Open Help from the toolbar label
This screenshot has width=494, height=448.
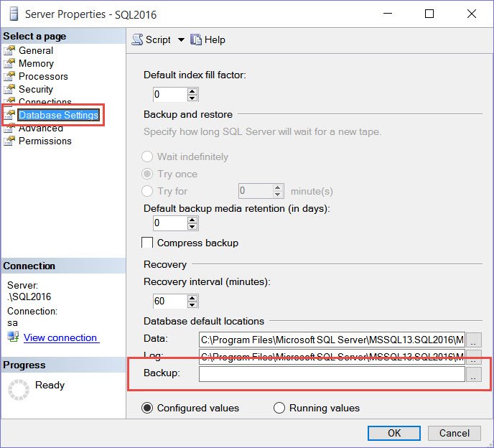point(215,39)
